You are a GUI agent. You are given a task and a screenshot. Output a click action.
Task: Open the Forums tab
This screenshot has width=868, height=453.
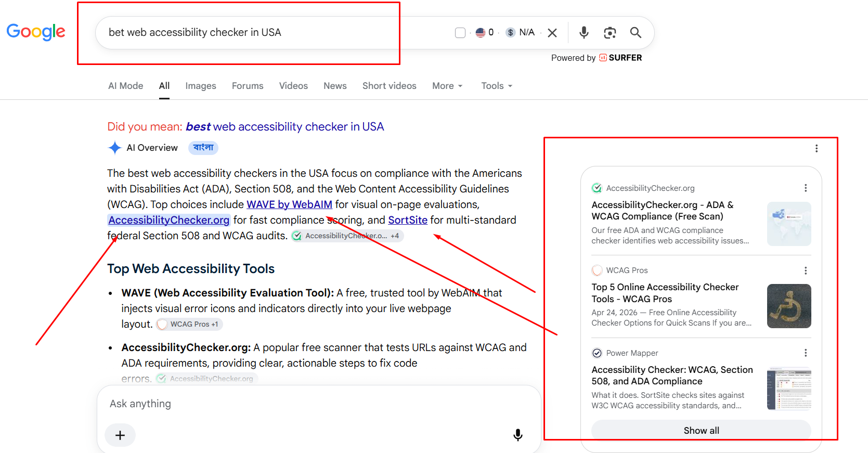(x=248, y=86)
